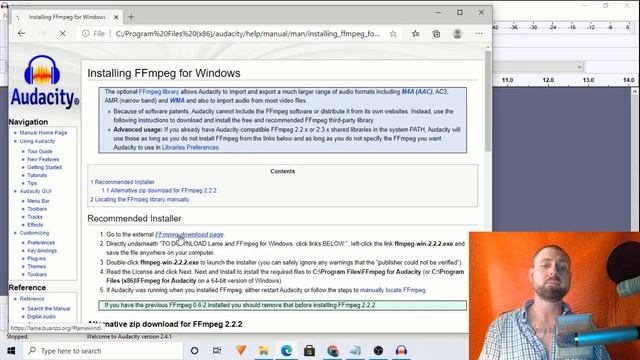Click the address bar URL field

[x=247, y=34]
